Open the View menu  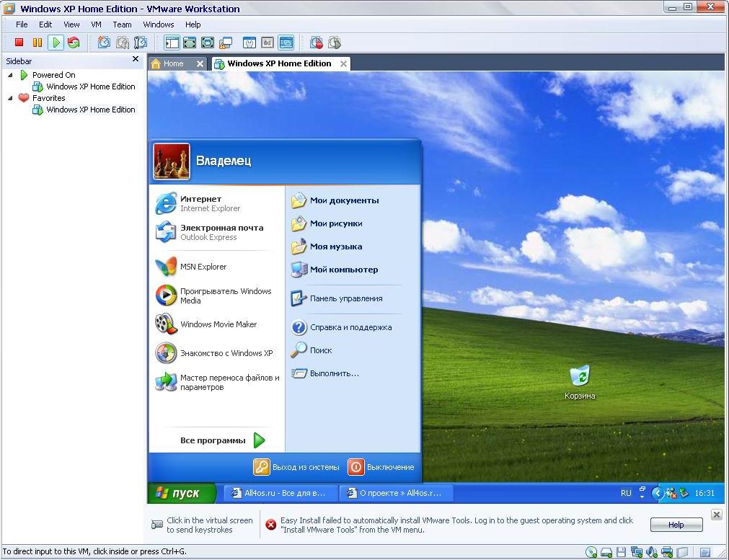[x=71, y=25]
